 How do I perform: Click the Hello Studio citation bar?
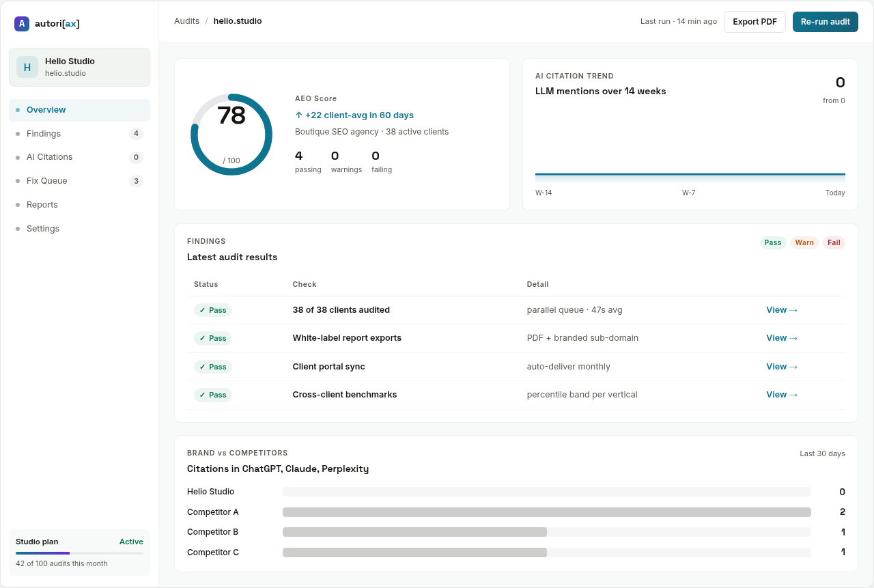pyautogui.click(x=547, y=492)
